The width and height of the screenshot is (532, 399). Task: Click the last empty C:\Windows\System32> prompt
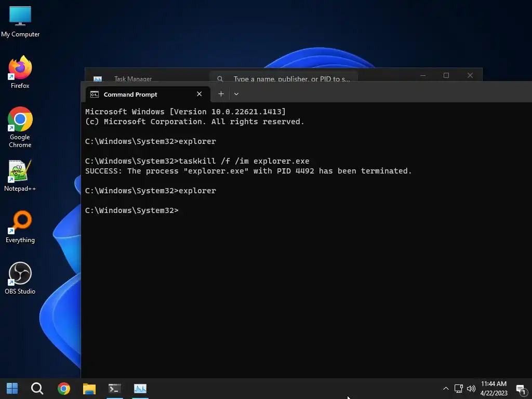tap(131, 210)
